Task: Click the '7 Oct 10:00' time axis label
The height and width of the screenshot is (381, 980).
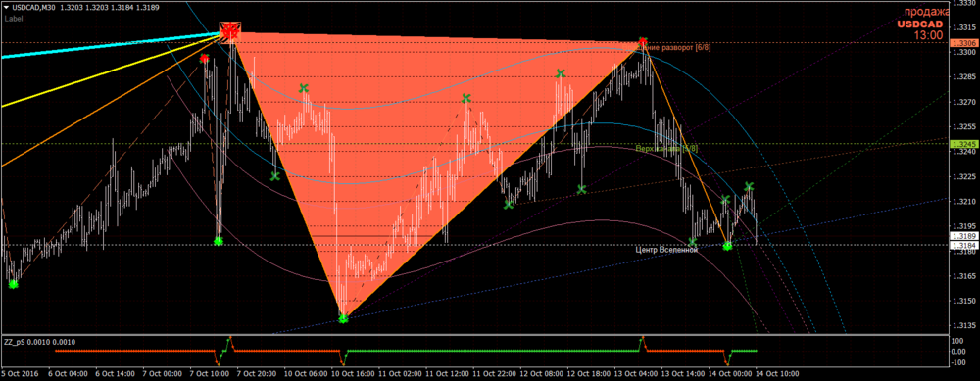Action: (210, 374)
